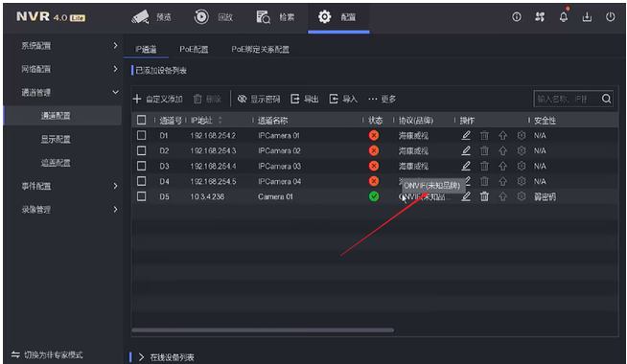
Task: Expand the 在线设备列表 section
Action: coord(167,357)
